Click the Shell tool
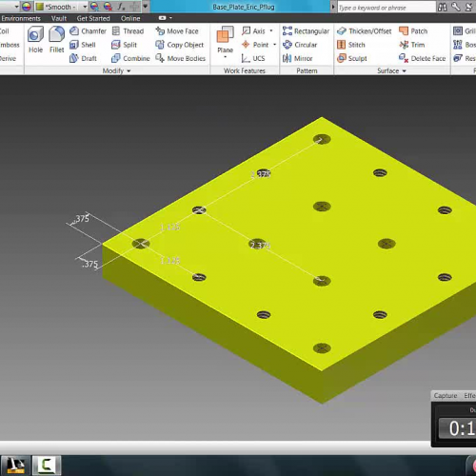Viewport: 476px width, 476px height. [83, 45]
